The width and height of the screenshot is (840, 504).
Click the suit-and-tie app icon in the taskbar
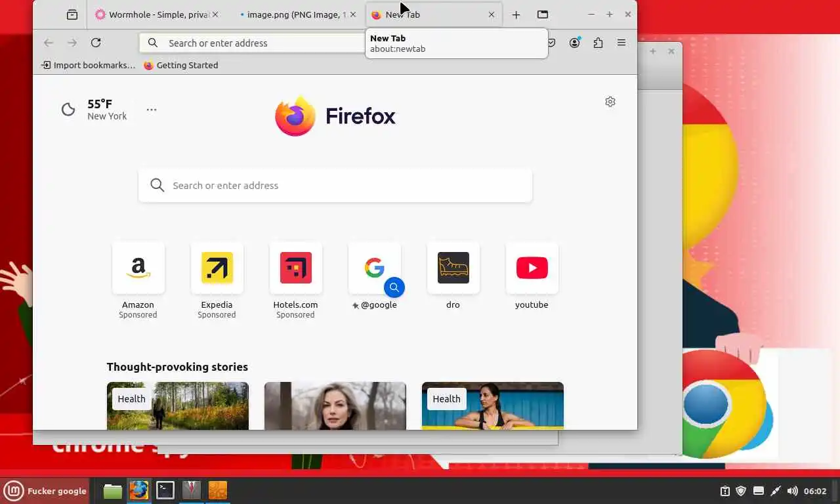192,491
